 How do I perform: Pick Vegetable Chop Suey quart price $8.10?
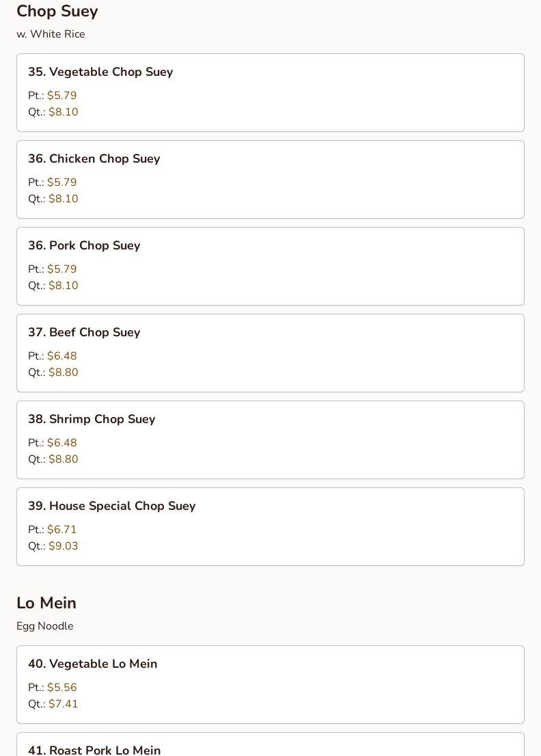[x=63, y=112]
